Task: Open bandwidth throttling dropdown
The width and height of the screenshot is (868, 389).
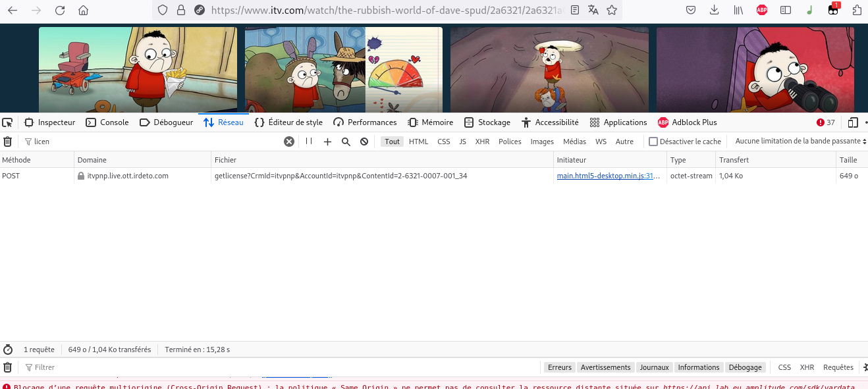Action: pyautogui.click(x=800, y=142)
